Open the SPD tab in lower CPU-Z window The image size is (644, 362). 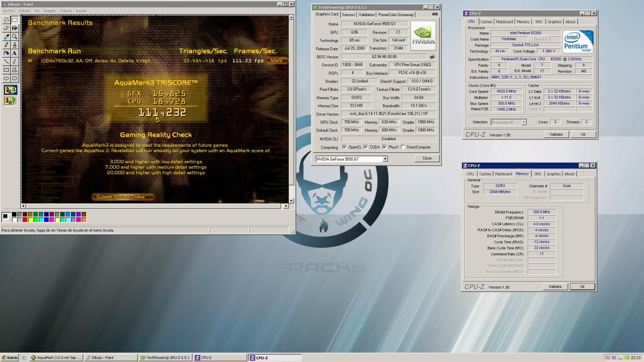(x=537, y=174)
